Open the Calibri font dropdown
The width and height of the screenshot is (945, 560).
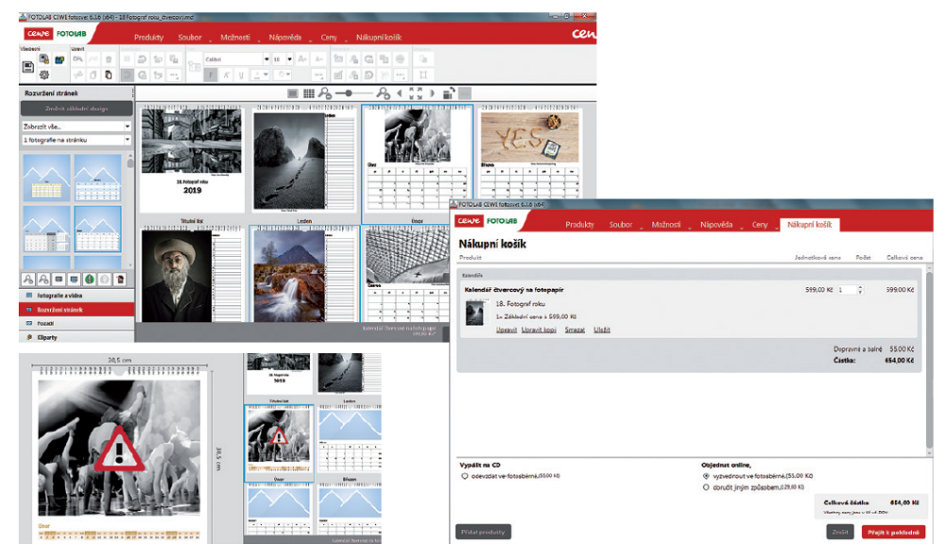coord(237,59)
